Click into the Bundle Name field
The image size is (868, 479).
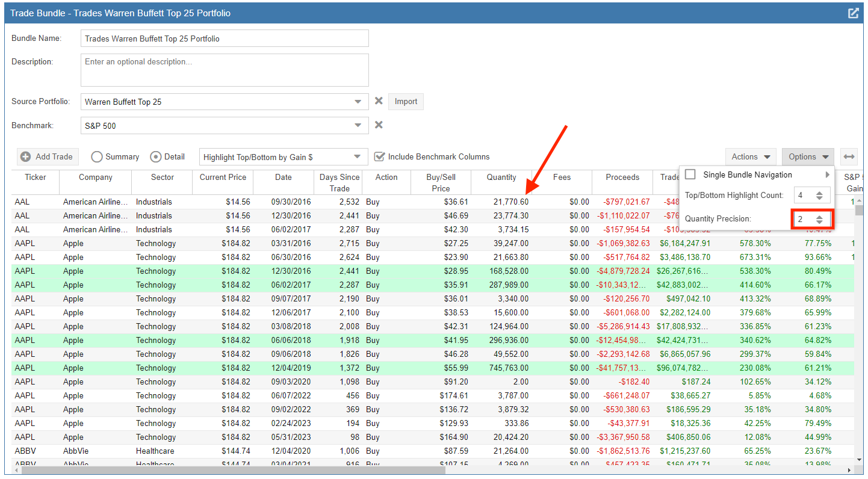(x=225, y=39)
